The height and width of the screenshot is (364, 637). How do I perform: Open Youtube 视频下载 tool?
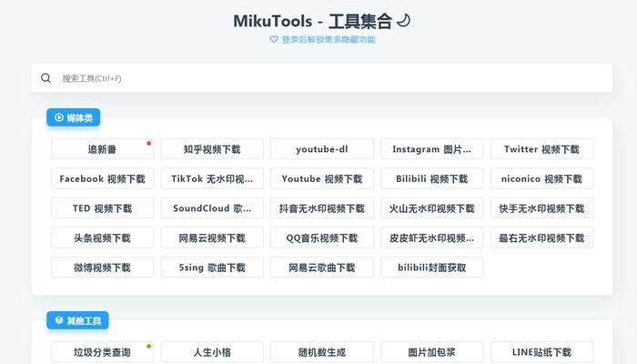coord(322,178)
